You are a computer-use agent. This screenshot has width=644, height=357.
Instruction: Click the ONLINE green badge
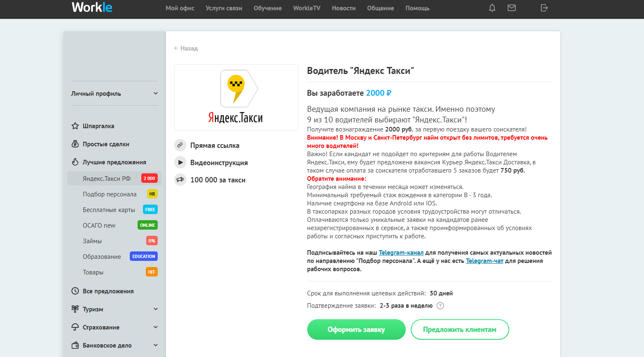pyautogui.click(x=147, y=225)
